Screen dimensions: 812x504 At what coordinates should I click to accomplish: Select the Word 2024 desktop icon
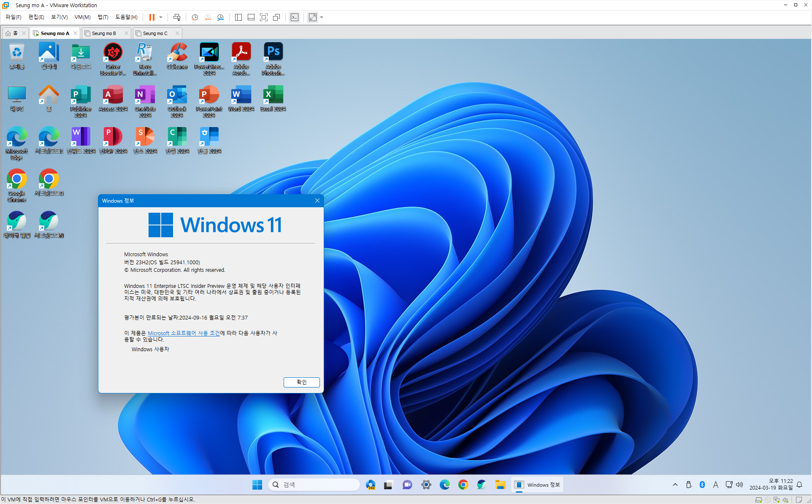click(241, 98)
